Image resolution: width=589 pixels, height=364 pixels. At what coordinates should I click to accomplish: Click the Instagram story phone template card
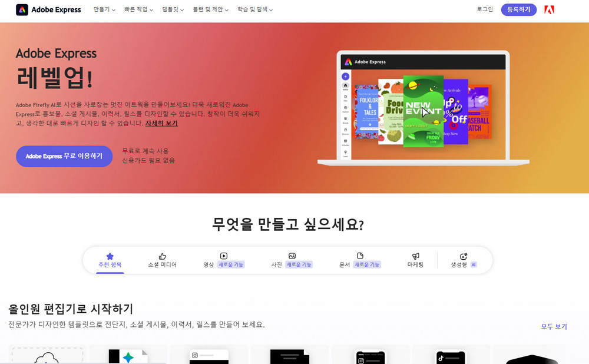tap(370, 355)
